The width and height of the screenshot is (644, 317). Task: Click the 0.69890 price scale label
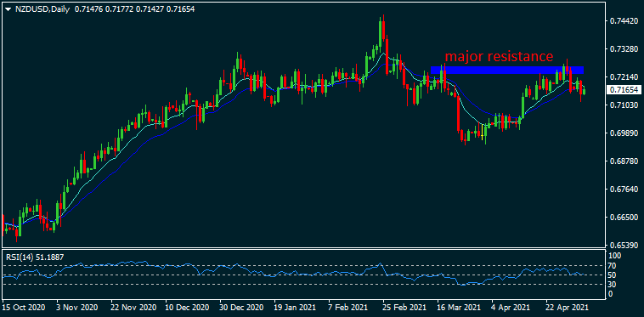[624, 133]
